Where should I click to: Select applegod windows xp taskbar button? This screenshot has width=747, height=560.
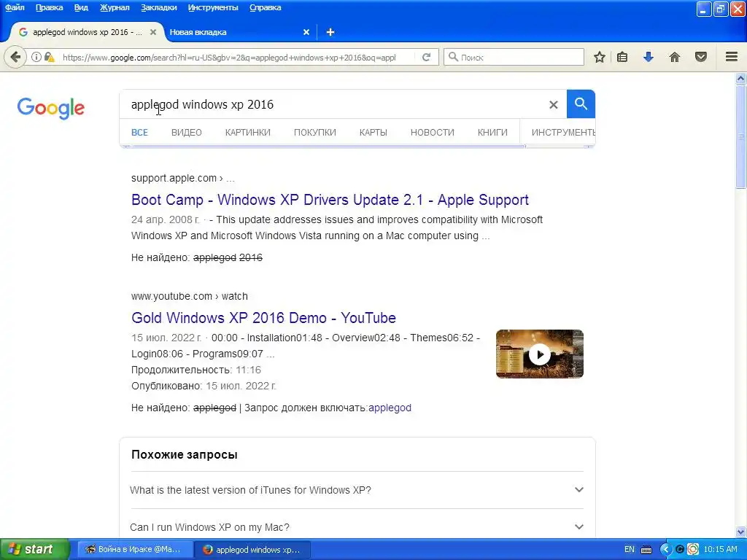(x=252, y=550)
